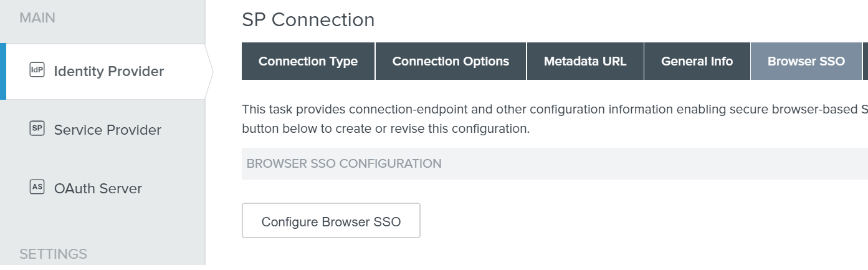Click the blue active bar beside Identity Provider
This screenshot has height=270, width=868.
click(x=3, y=72)
